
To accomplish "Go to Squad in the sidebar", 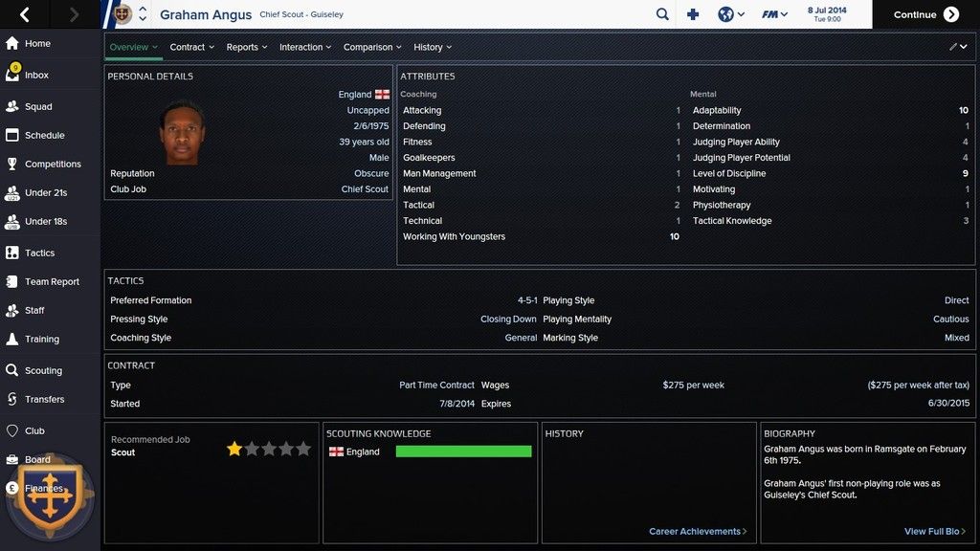I will click(38, 106).
